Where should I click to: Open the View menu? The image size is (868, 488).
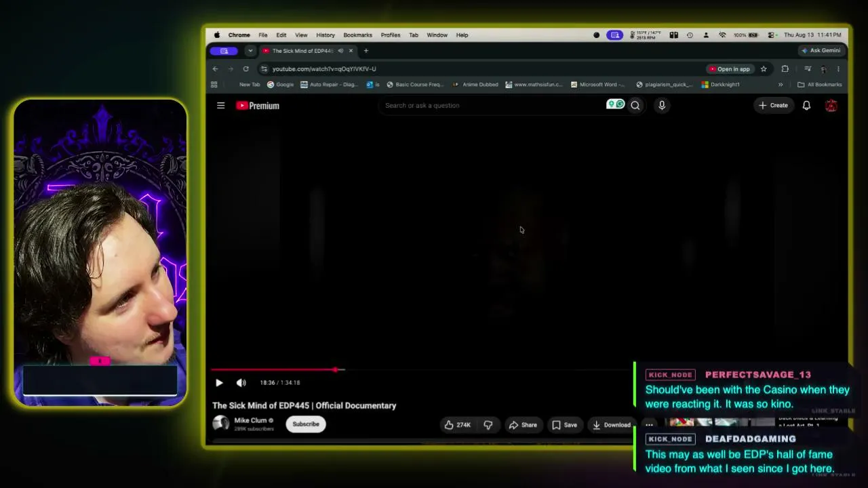[301, 35]
